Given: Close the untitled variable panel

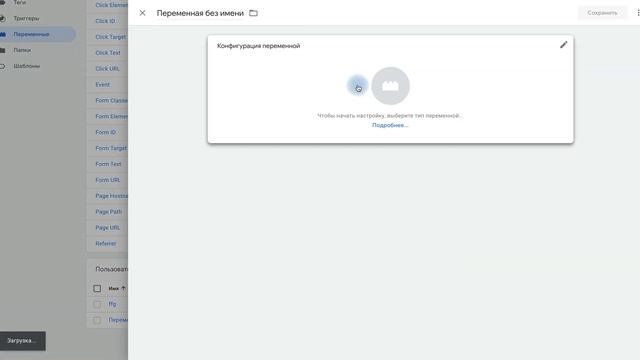Looking at the screenshot, I should (142, 13).
